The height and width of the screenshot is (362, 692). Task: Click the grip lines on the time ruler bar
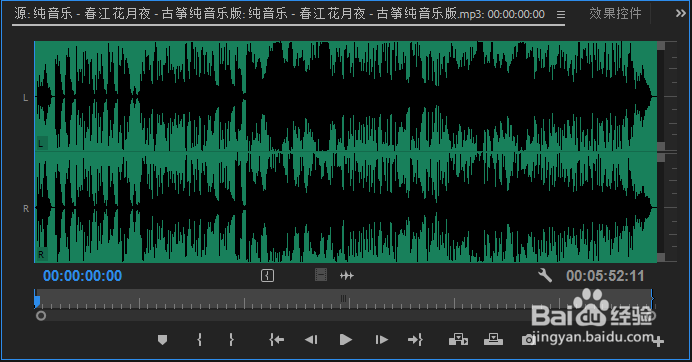(343, 298)
